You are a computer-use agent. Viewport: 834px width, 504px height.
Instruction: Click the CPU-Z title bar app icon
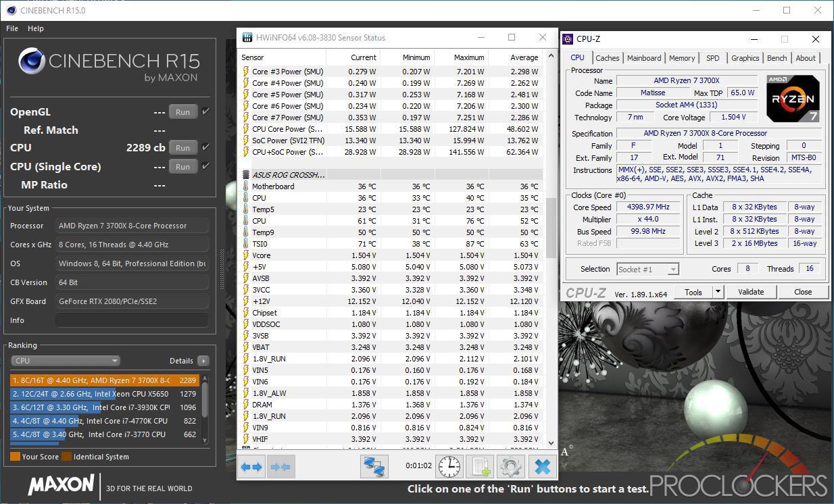(x=568, y=39)
